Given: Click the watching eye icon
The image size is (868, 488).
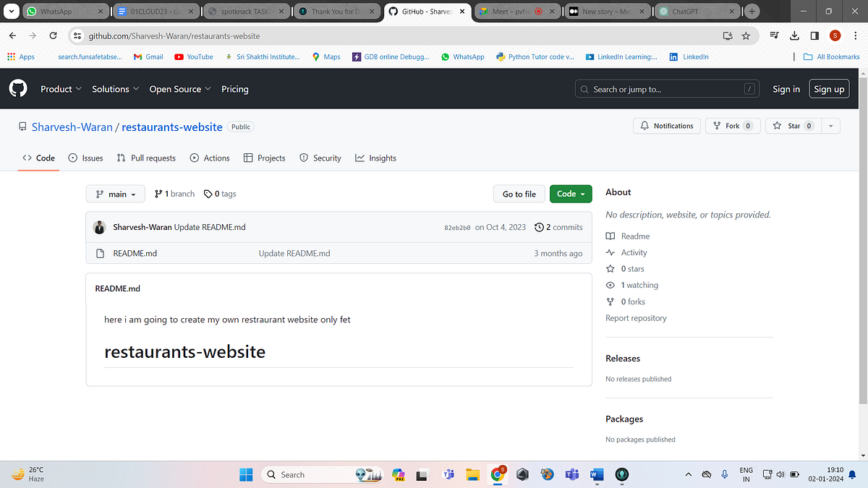Looking at the screenshot, I should pyautogui.click(x=610, y=285).
